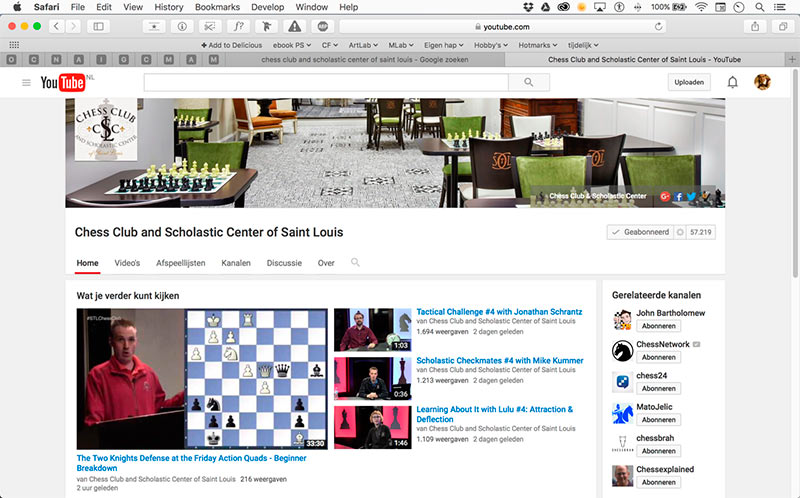800x498 pixels.
Task: Open the Facebook link on channel banner
Action: click(678, 196)
